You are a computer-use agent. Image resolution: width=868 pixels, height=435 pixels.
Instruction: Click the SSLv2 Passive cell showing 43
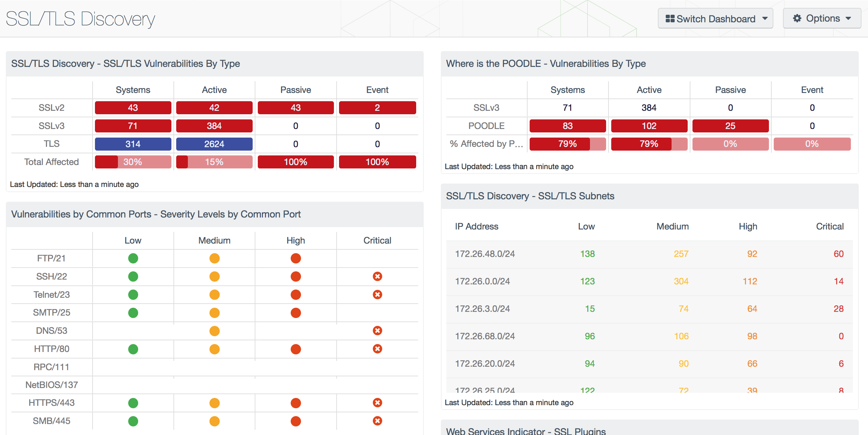296,108
